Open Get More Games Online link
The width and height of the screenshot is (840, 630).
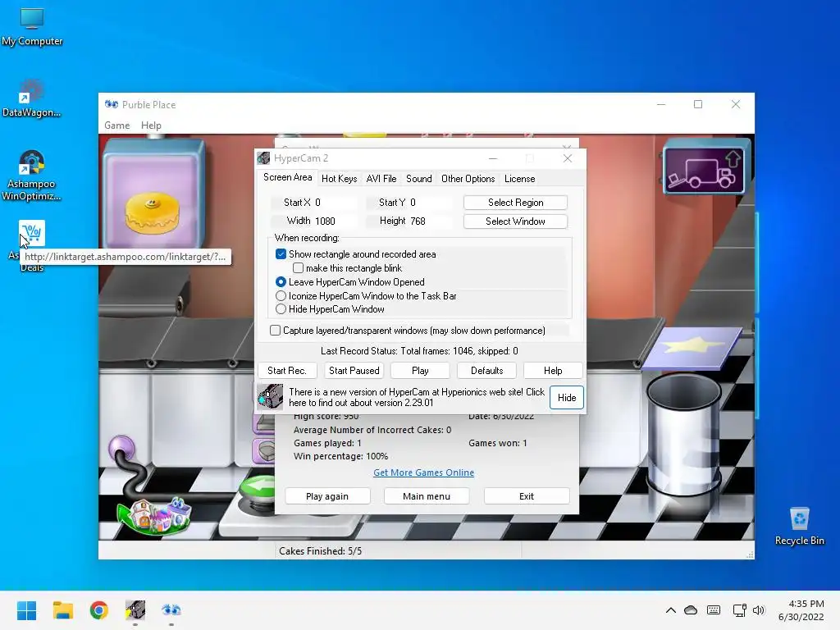[424, 472]
